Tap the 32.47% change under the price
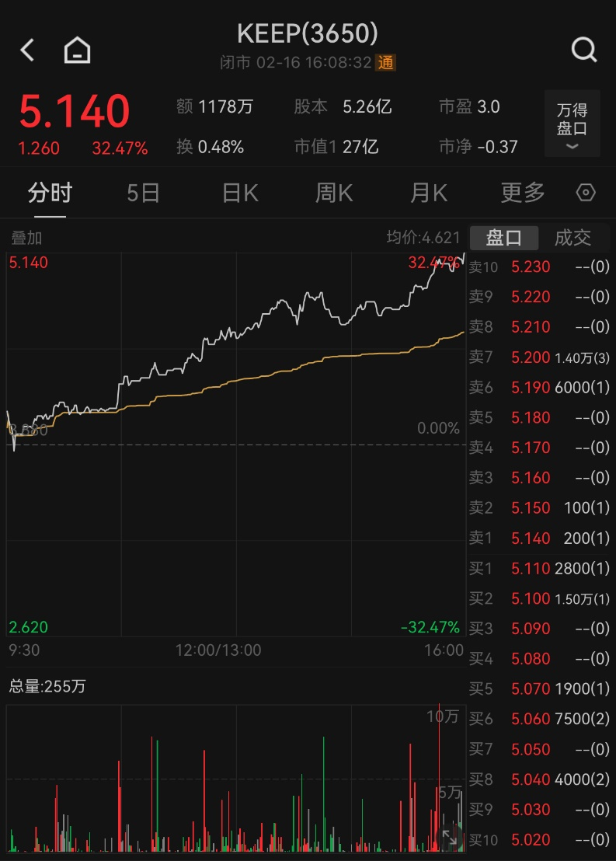 point(120,148)
